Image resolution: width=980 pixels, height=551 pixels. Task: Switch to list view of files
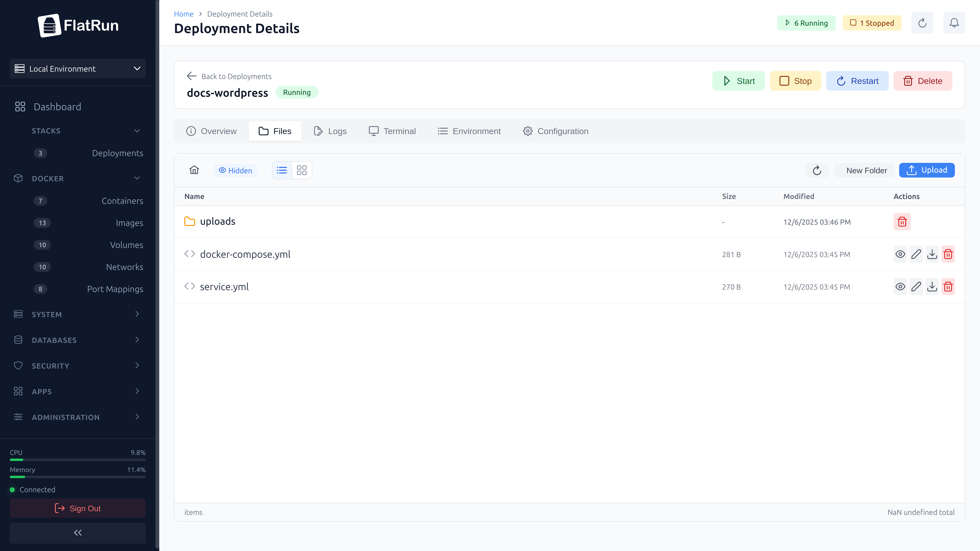[282, 170]
